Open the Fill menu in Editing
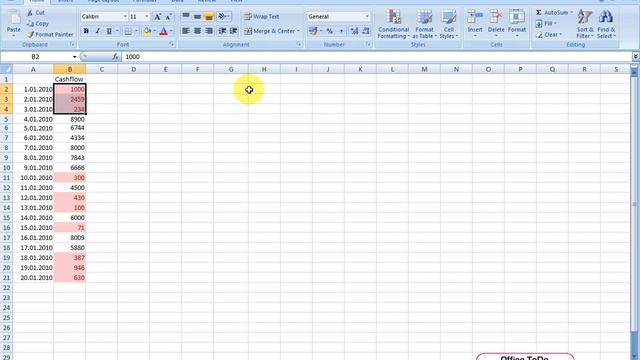This screenshot has width=640, height=360. pos(546,24)
